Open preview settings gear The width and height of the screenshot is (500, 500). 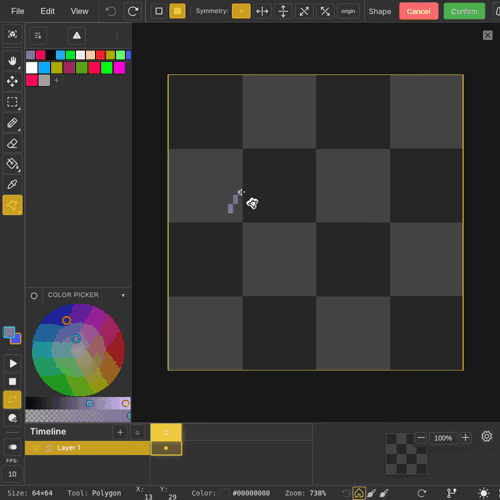point(487,436)
